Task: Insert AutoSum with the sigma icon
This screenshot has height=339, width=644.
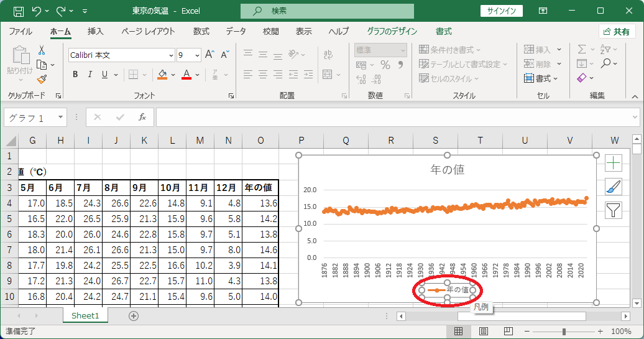Action: 582,50
